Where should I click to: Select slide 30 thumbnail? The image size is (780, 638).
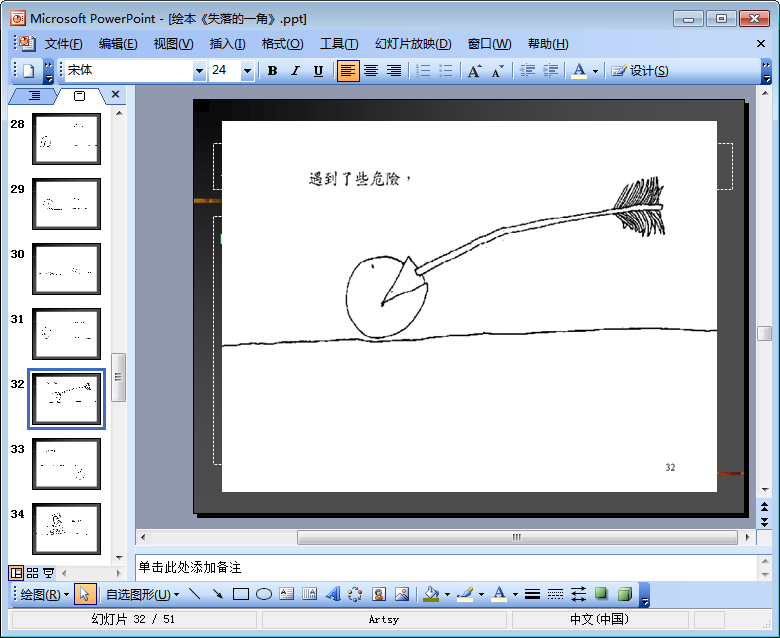tap(67, 269)
